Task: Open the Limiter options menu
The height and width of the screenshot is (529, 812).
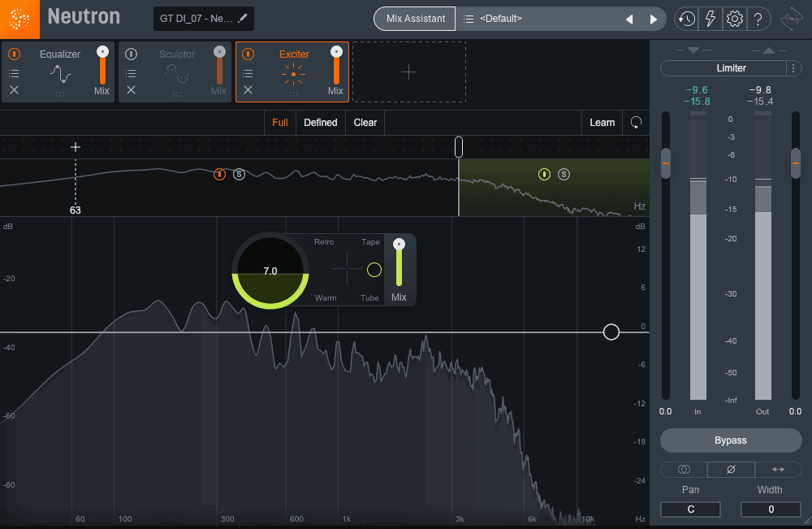Action: 793,68
